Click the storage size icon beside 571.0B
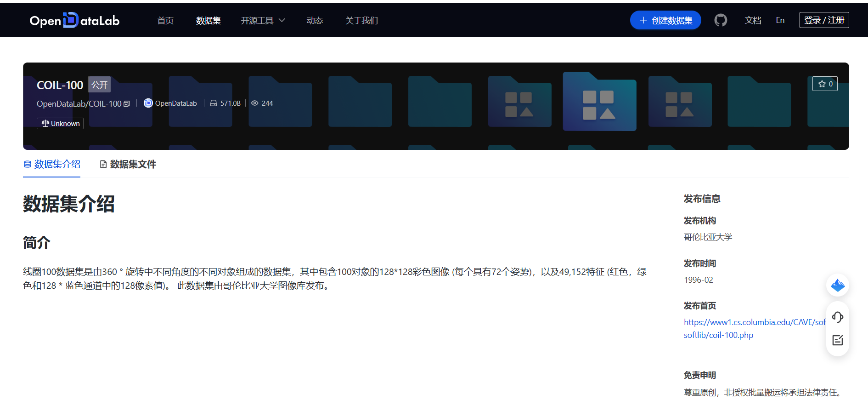The height and width of the screenshot is (400, 868). tap(213, 103)
